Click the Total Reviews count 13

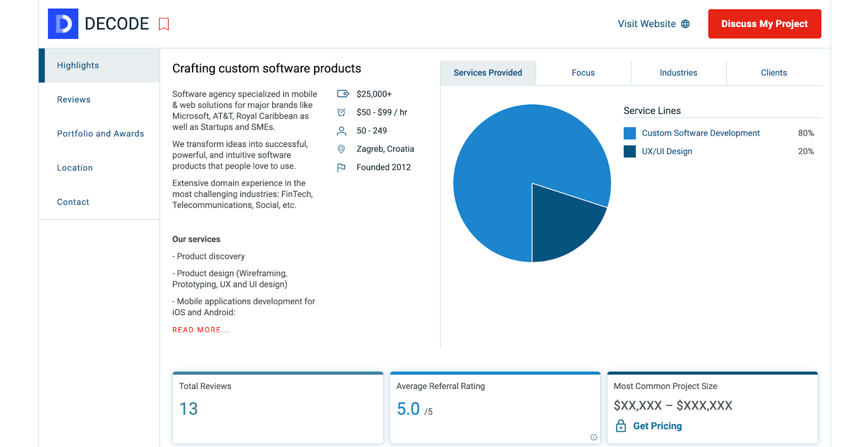pyautogui.click(x=188, y=408)
